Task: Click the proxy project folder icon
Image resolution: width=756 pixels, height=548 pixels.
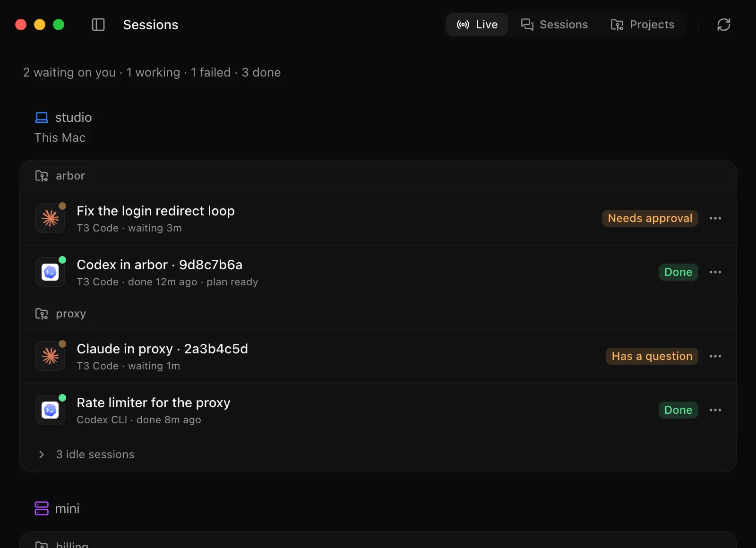Action: pos(42,314)
